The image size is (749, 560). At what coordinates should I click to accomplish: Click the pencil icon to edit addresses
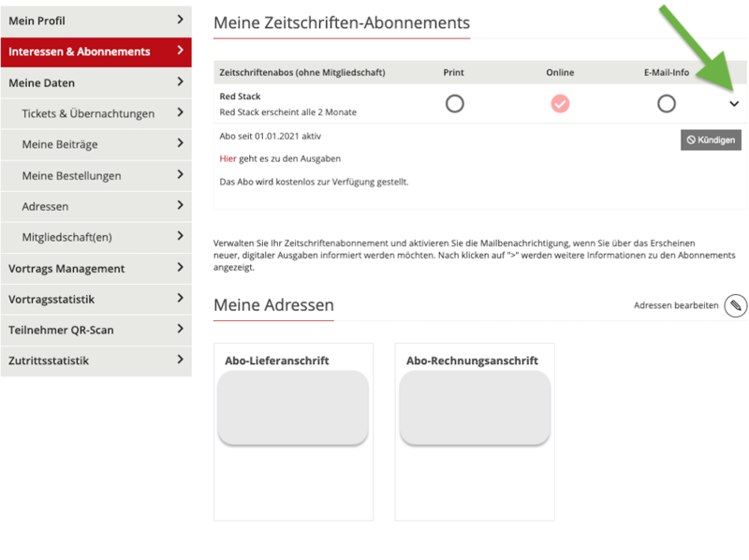(x=736, y=305)
